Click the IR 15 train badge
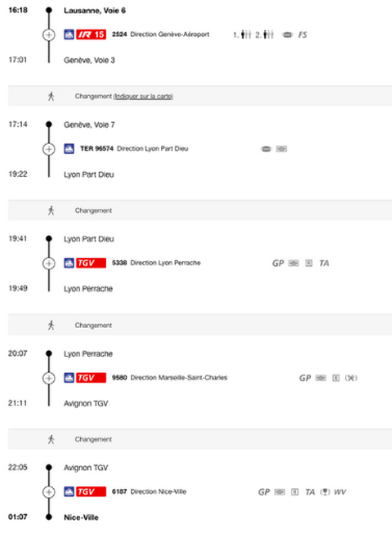 91,34
